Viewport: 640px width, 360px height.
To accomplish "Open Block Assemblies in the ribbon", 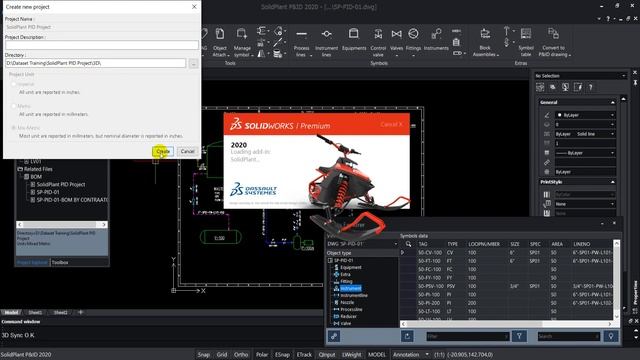I will click(485, 42).
